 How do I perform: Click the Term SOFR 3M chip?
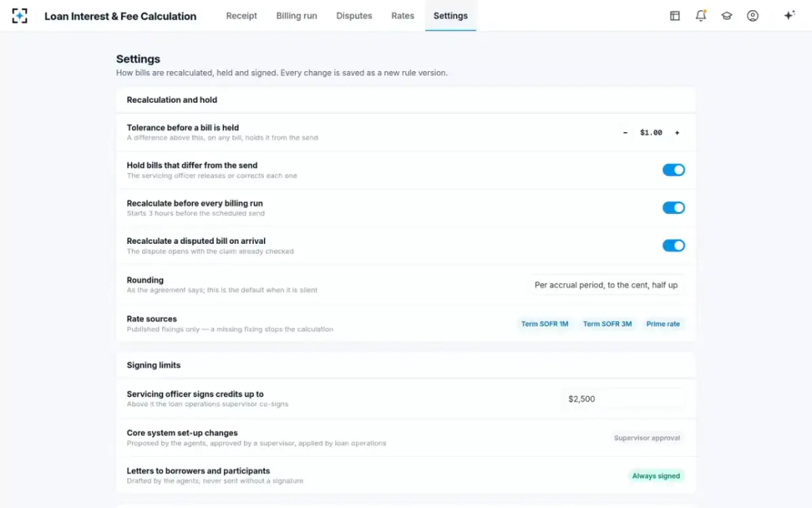[608, 324]
